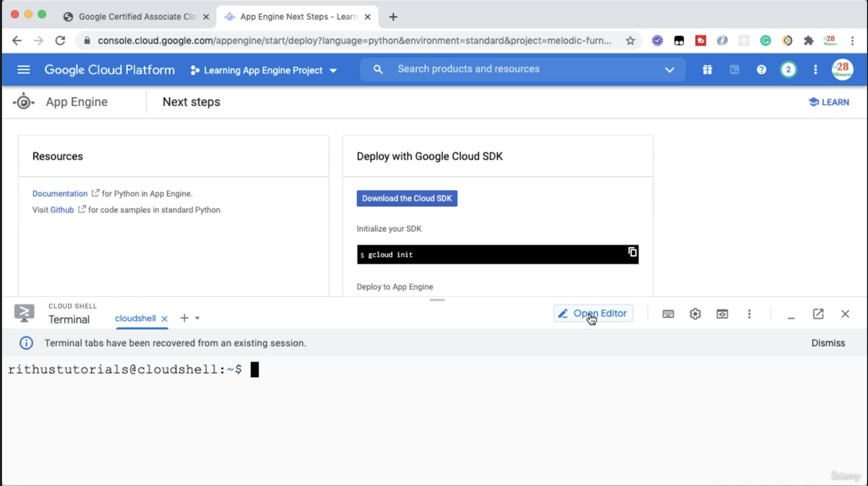Click the App Engine product icon
The height and width of the screenshot is (486, 868).
click(23, 102)
